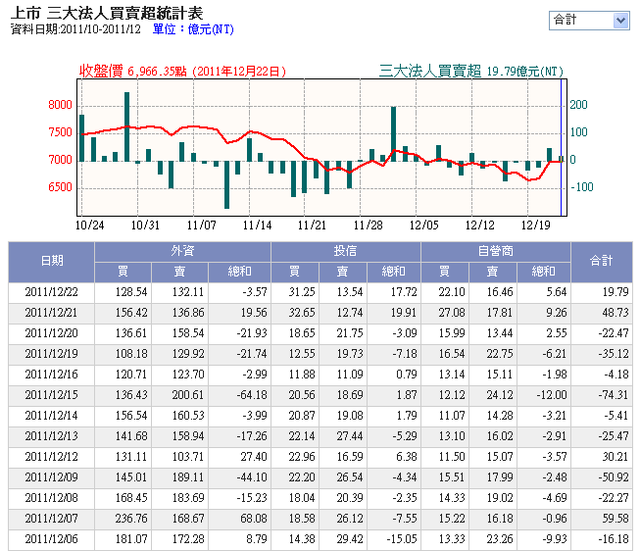
Task: Click the 11/28 axis label on chart
Action: [368, 225]
